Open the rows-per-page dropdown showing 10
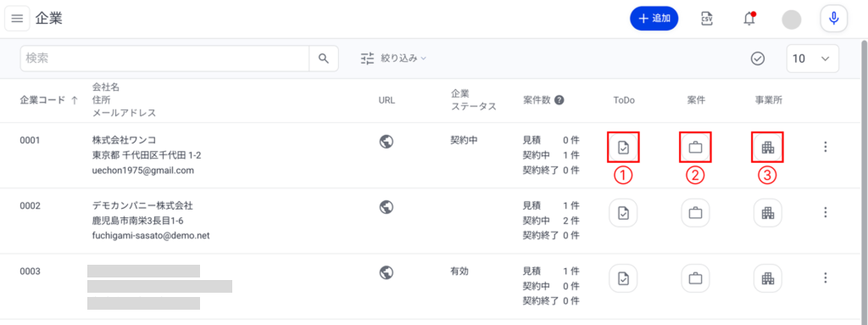Image resolution: width=868 pixels, height=325 pixels. click(x=813, y=59)
